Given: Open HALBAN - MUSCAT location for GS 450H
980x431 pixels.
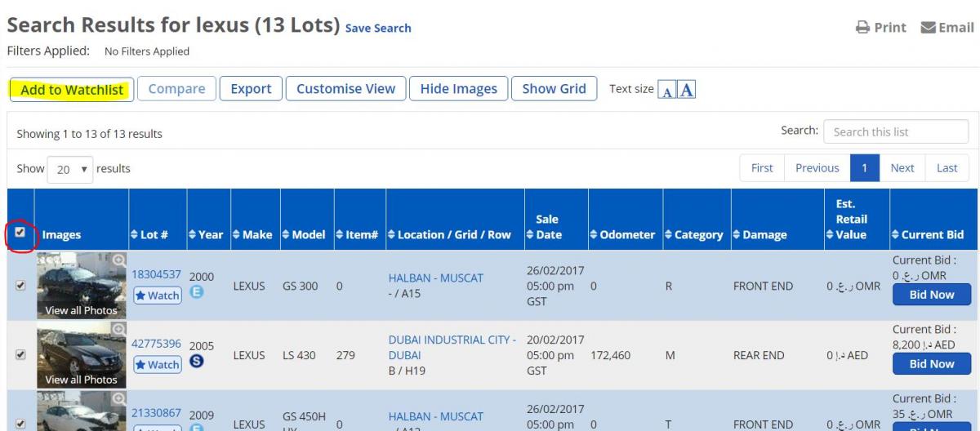Looking at the screenshot, I should [436, 416].
